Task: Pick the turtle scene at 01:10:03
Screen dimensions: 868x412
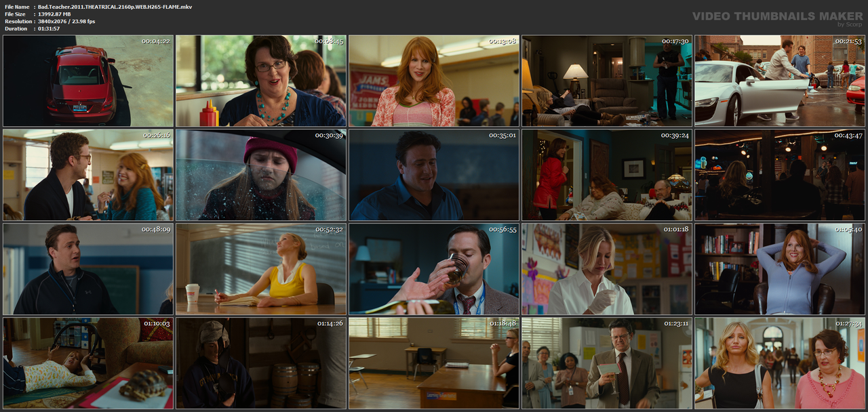Action: [x=88, y=363]
